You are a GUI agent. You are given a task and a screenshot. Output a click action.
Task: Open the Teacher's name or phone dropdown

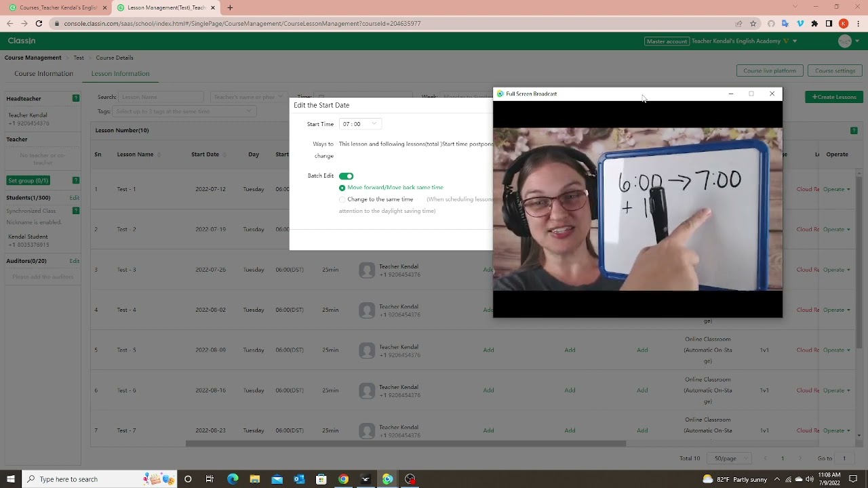click(250, 97)
